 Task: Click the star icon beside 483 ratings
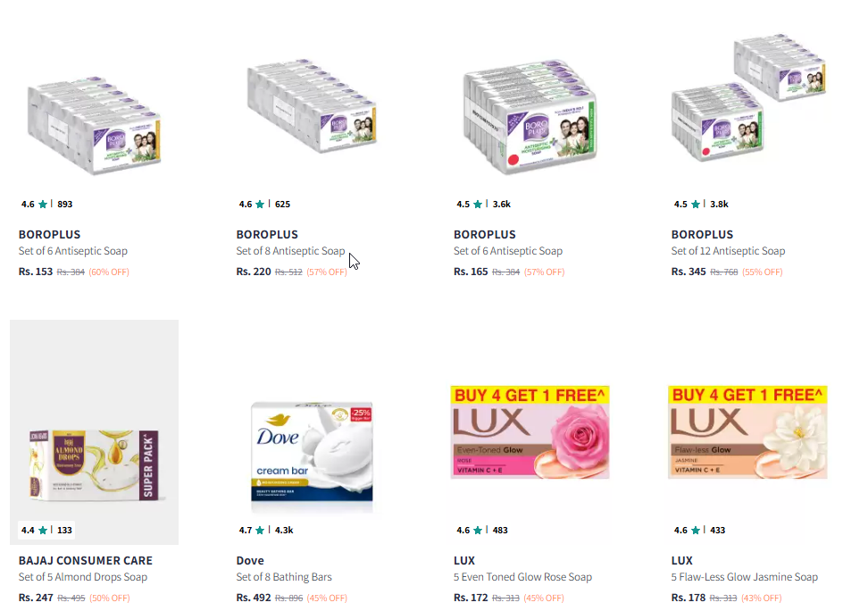tap(478, 531)
